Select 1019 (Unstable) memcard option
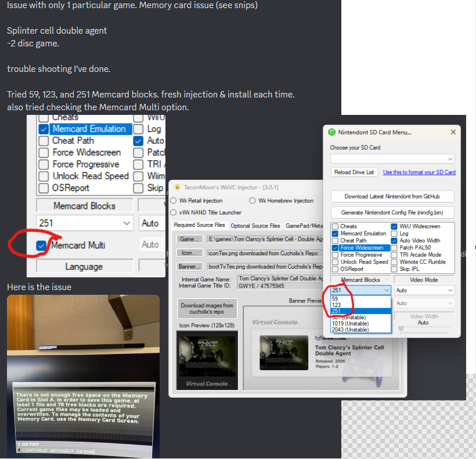Viewport: 476px width, 459px height. pos(360,324)
